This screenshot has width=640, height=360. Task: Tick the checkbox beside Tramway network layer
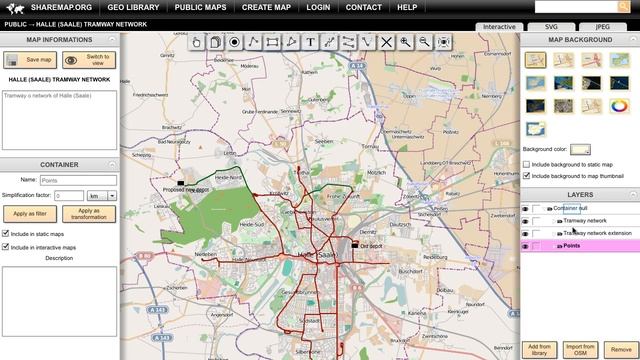click(x=536, y=221)
